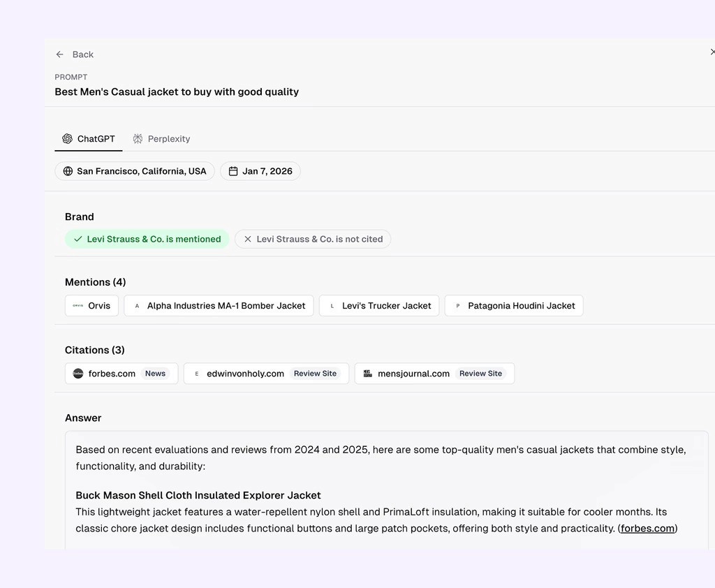Click the Alpha Industries icon on the bomber jacket chip

(x=136, y=305)
